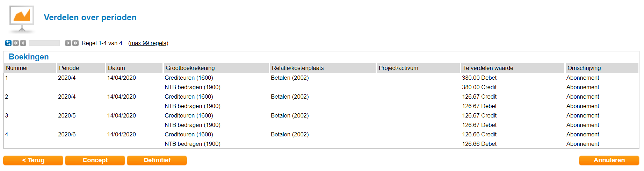The width and height of the screenshot is (644, 171).
Task: Click the blue refresh/swap arrows icon
Action: coord(8,43)
